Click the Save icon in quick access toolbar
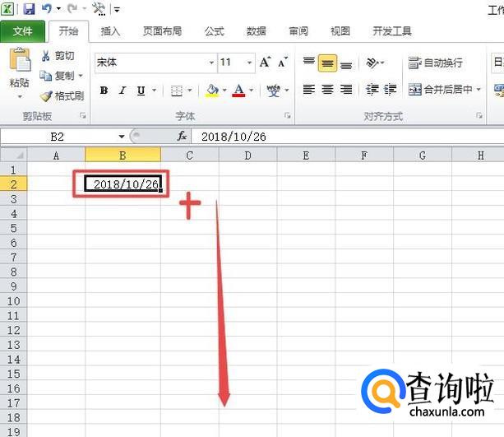Viewport: 504px width, 437px height. (x=30, y=9)
